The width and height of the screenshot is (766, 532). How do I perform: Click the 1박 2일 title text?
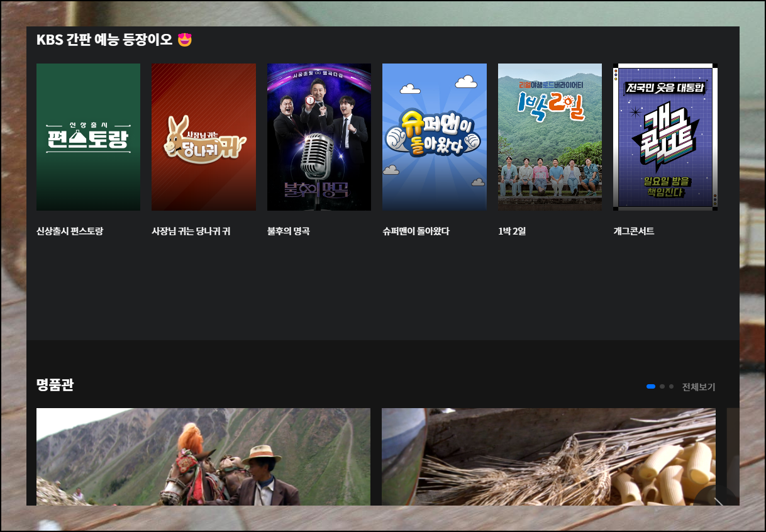click(512, 231)
